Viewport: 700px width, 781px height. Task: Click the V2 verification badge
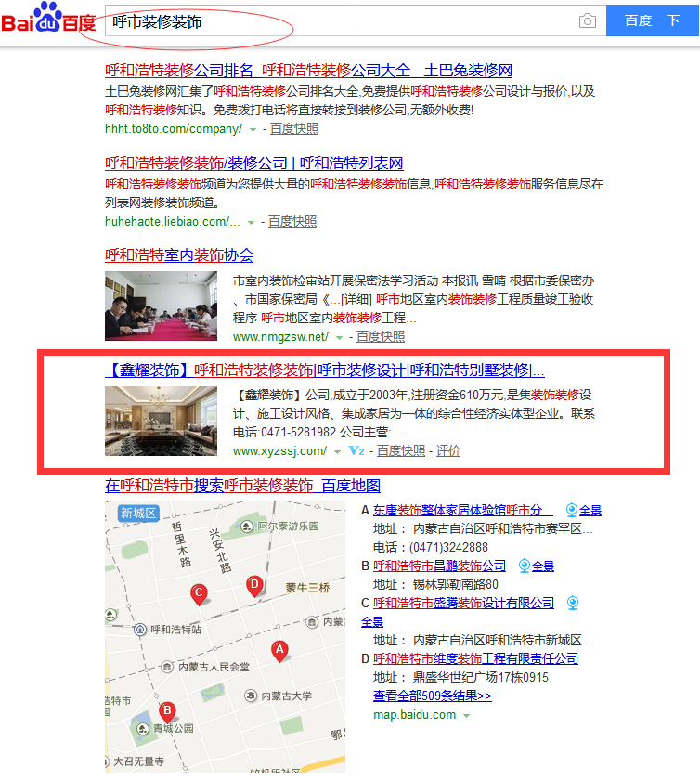tap(356, 451)
